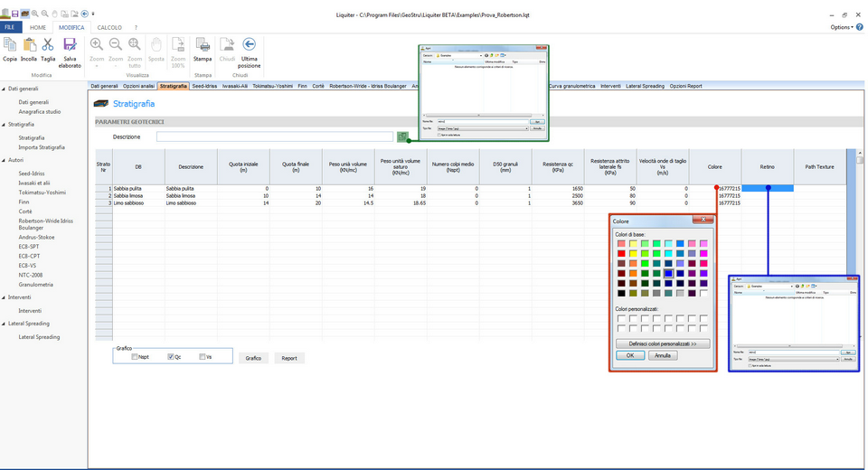Click the green icon beside the Descrizione field
The width and height of the screenshot is (868, 470).
tap(402, 136)
